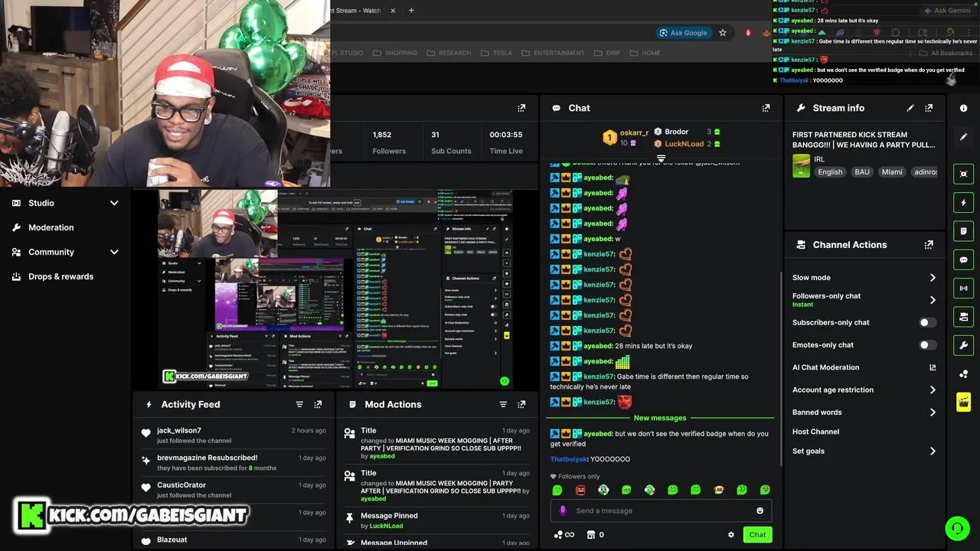Open the chat bubble icon in right sidebar
Viewport: 980px width, 551px height.
[963, 260]
